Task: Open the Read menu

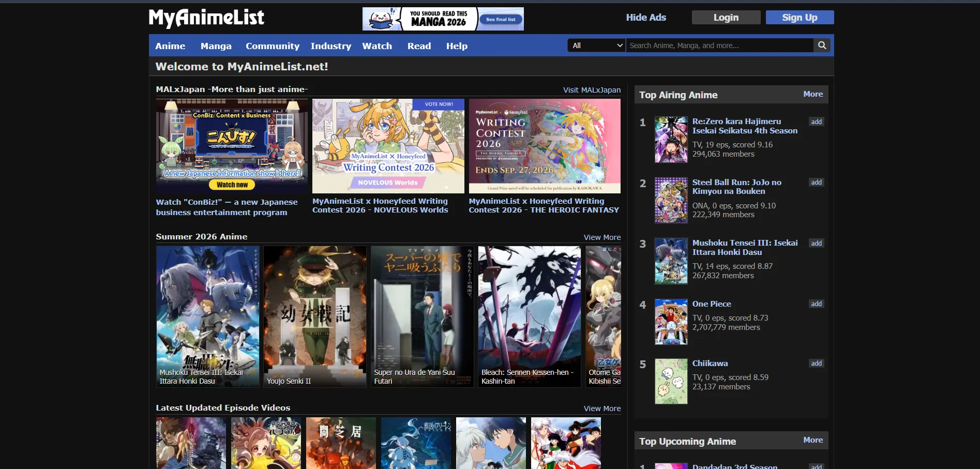Action: tap(419, 46)
